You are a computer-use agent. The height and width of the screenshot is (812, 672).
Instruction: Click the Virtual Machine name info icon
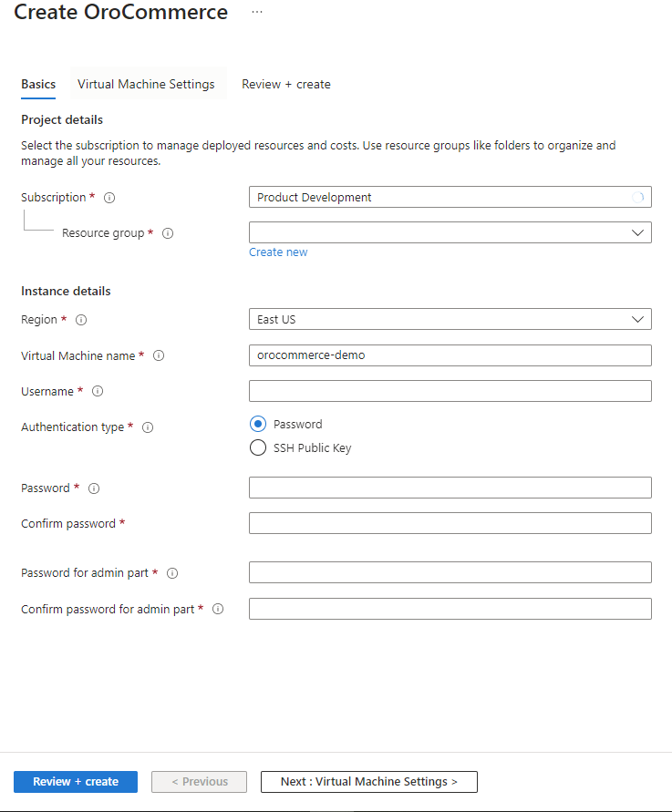click(159, 356)
